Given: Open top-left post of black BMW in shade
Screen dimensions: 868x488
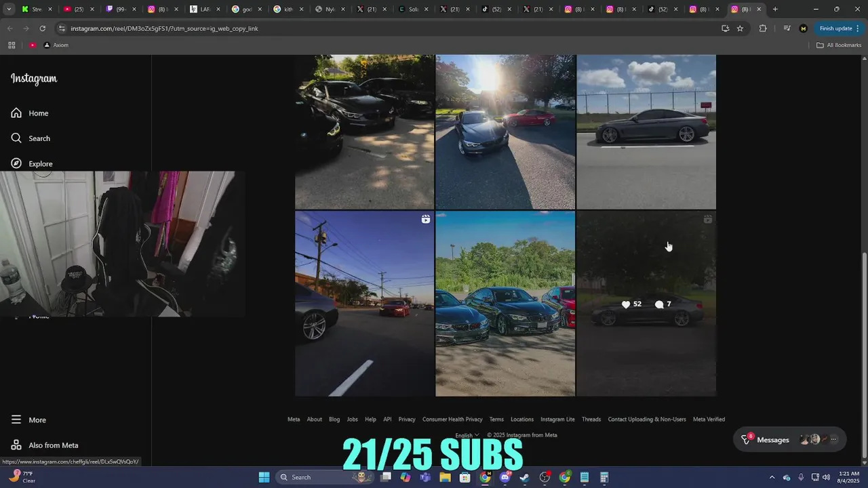Looking at the screenshot, I should tap(364, 132).
